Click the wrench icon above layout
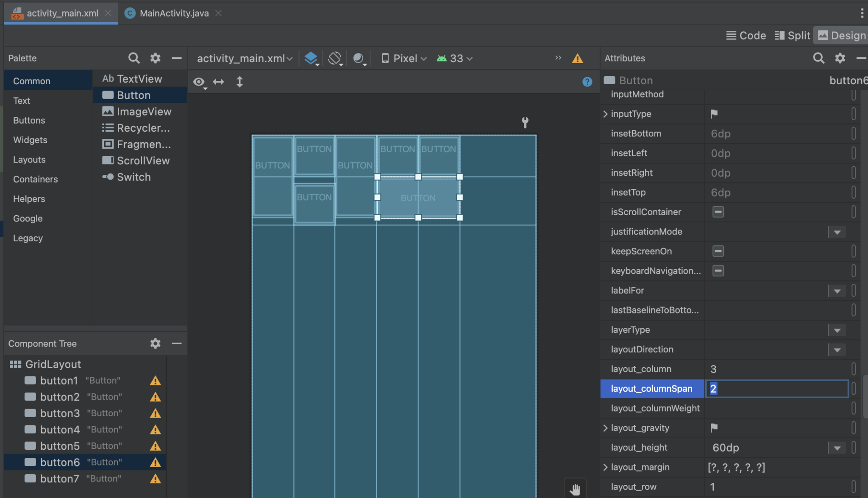This screenshot has width=868, height=498. pyautogui.click(x=525, y=122)
